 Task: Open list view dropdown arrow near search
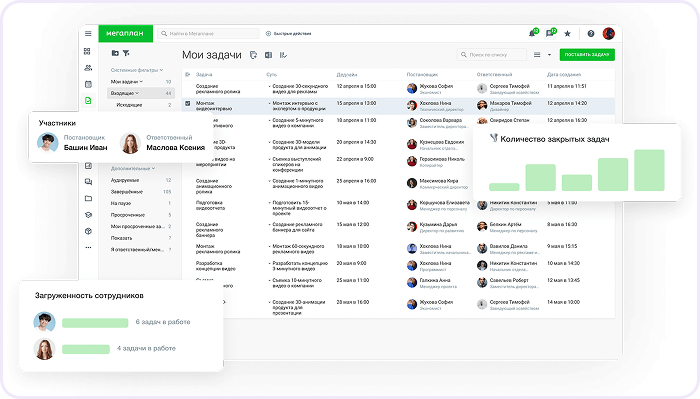point(549,55)
